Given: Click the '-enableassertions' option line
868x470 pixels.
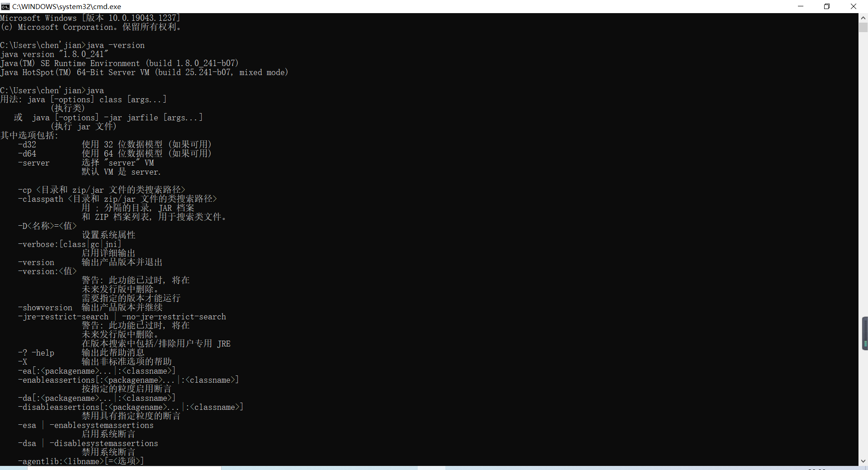Looking at the screenshot, I should 128,380.
